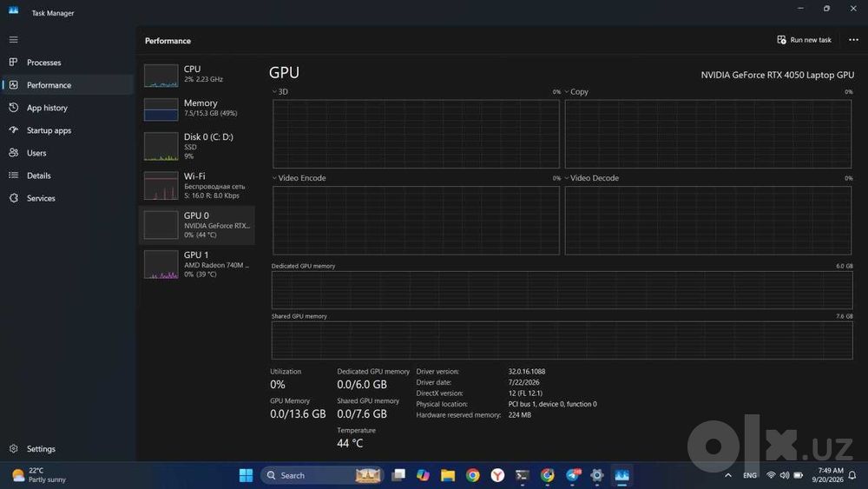Click the App history clock icon
The width and height of the screenshot is (868, 489).
[13, 108]
